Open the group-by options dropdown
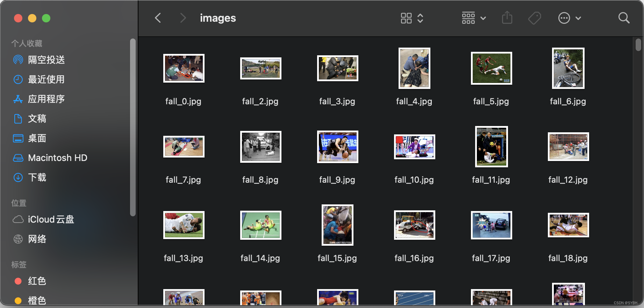644x308 pixels. pyautogui.click(x=474, y=18)
